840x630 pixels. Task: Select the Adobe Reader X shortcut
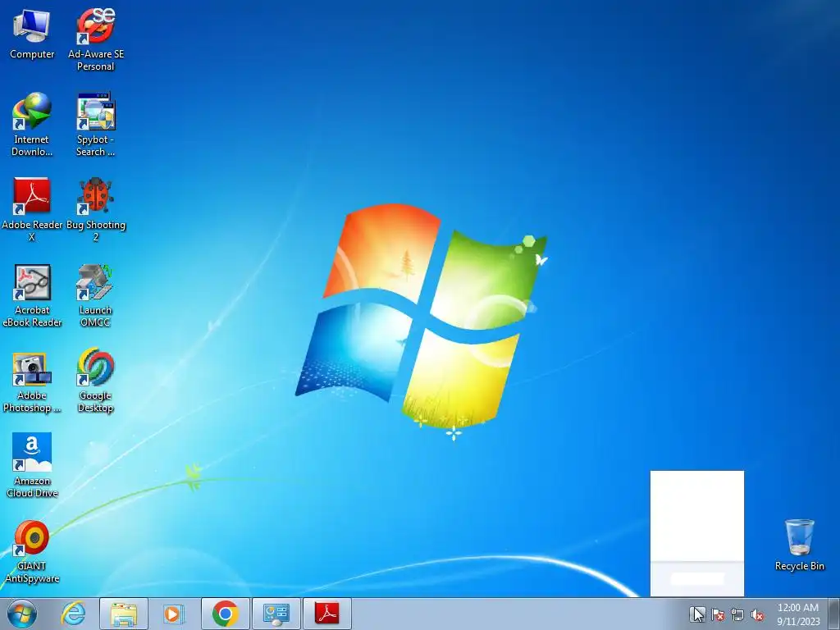pos(32,209)
